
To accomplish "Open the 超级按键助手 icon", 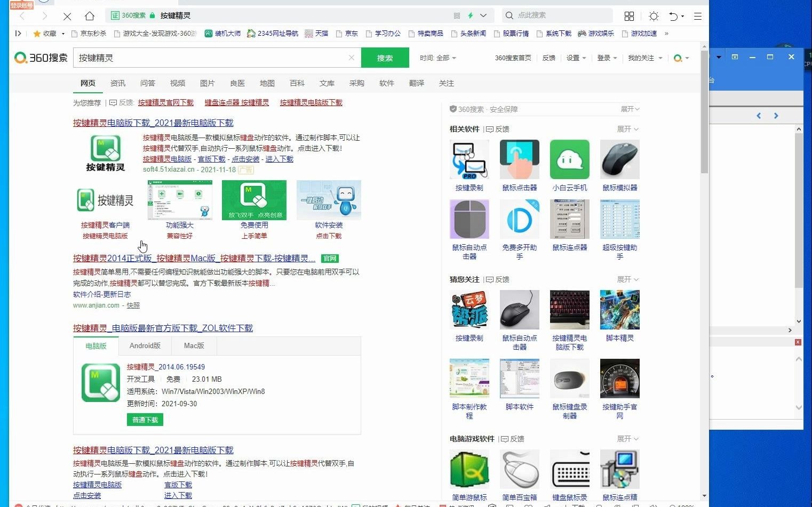I will tap(620, 219).
